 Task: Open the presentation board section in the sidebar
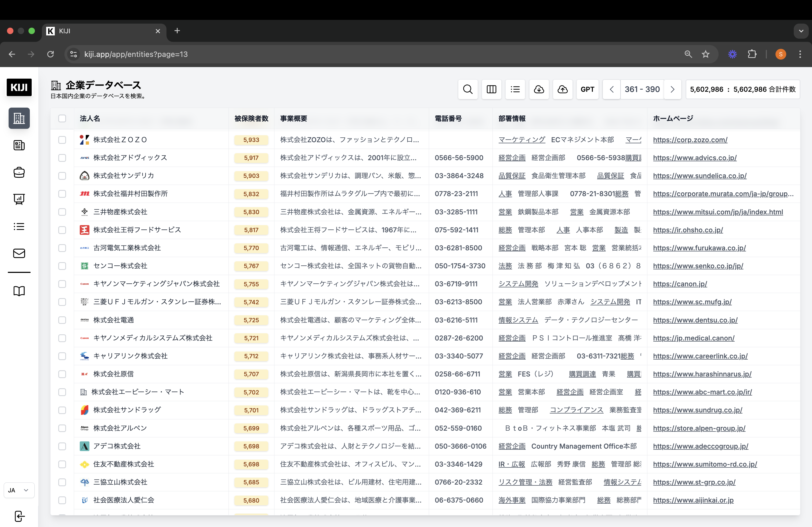click(19, 199)
